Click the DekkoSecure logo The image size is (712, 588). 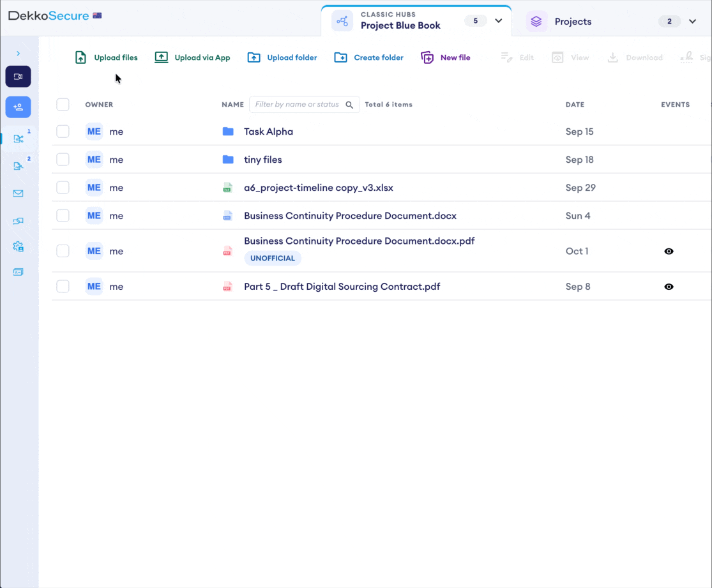pos(49,15)
